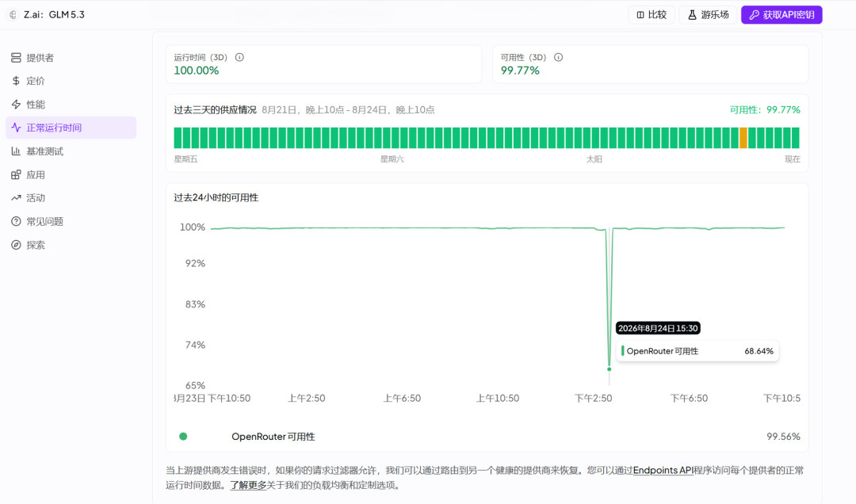Click the 上午10:50 axis label
The width and height of the screenshot is (856, 504).
click(x=497, y=398)
